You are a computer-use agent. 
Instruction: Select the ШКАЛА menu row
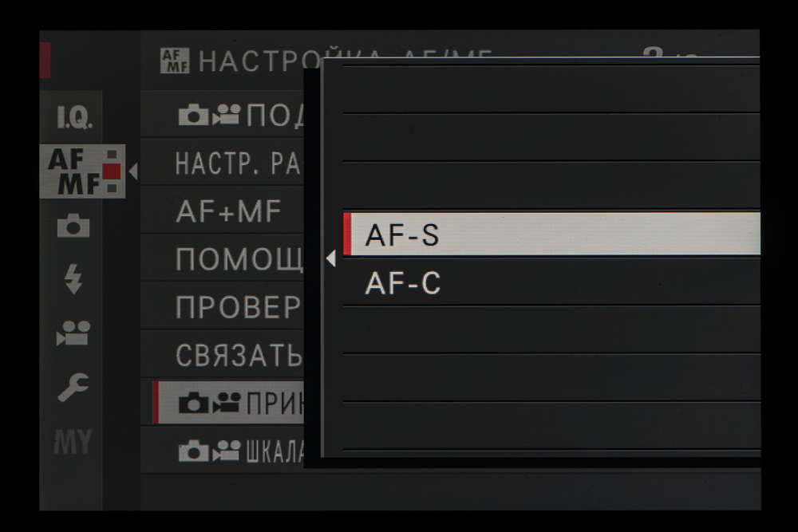pyautogui.click(x=223, y=451)
